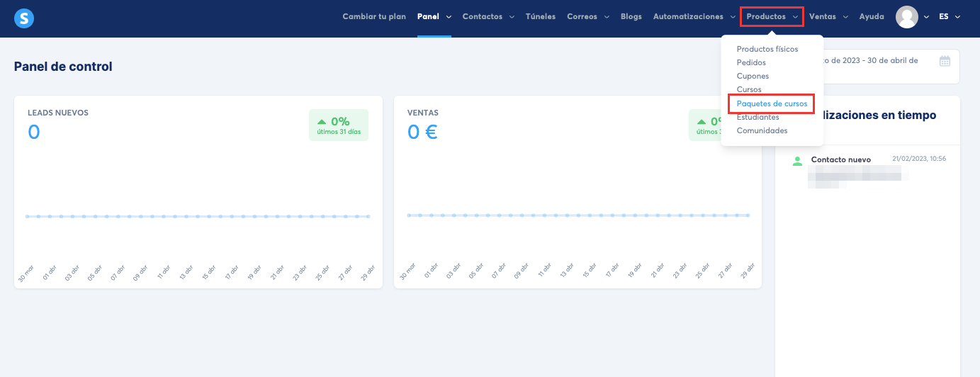
Task: Go to Cambiar tu plan
Action: [374, 17]
